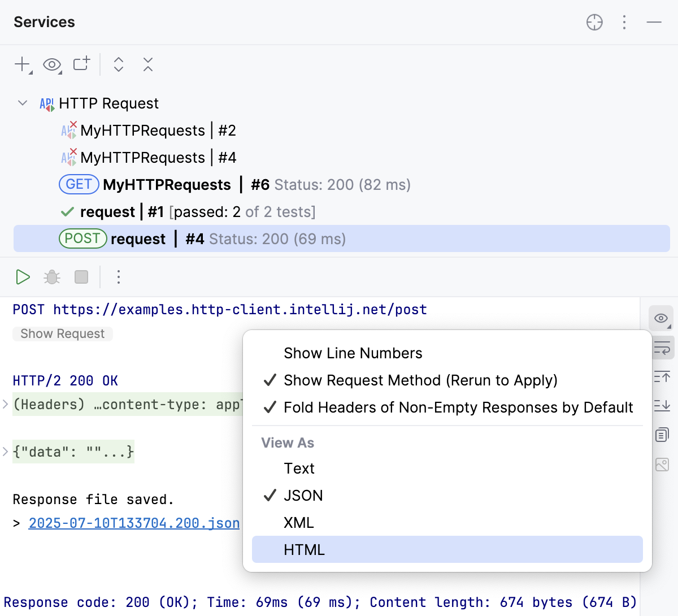Expand the folded Headers section
The width and height of the screenshot is (678, 616).
[x=6, y=404]
